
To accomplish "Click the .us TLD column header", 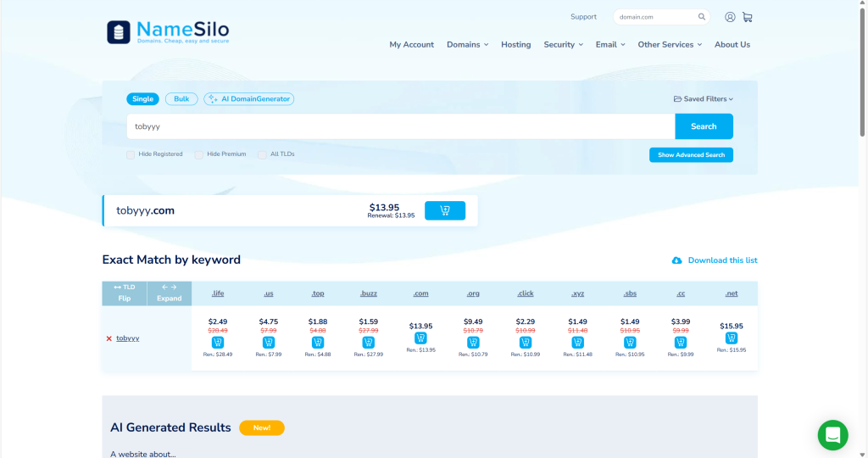I will [269, 293].
